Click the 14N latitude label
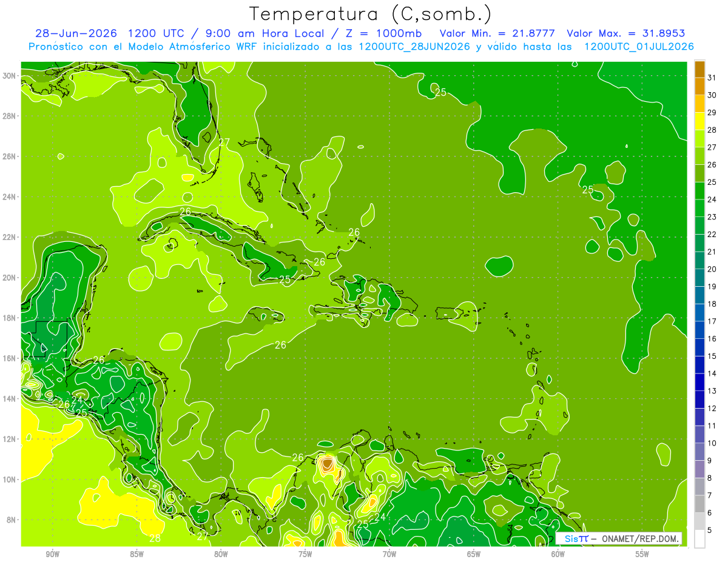The height and width of the screenshot is (562, 728). point(10,399)
